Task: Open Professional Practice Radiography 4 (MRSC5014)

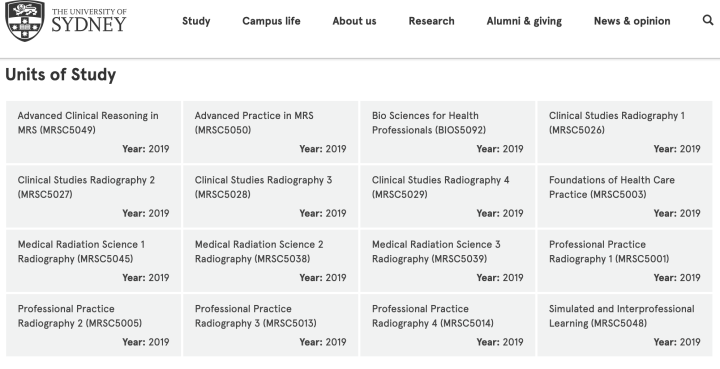Action: point(448,325)
